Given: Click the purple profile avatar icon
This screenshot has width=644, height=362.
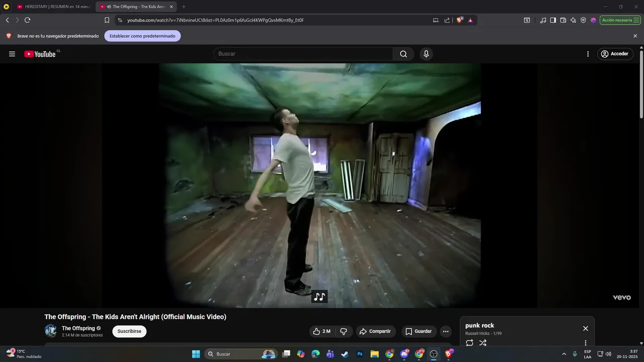Looking at the screenshot, I should click(593, 20).
